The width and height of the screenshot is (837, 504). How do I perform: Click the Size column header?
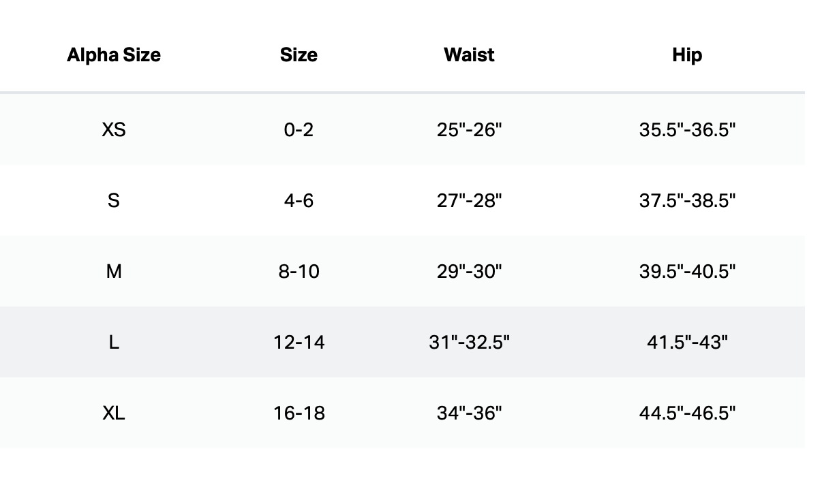299,55
